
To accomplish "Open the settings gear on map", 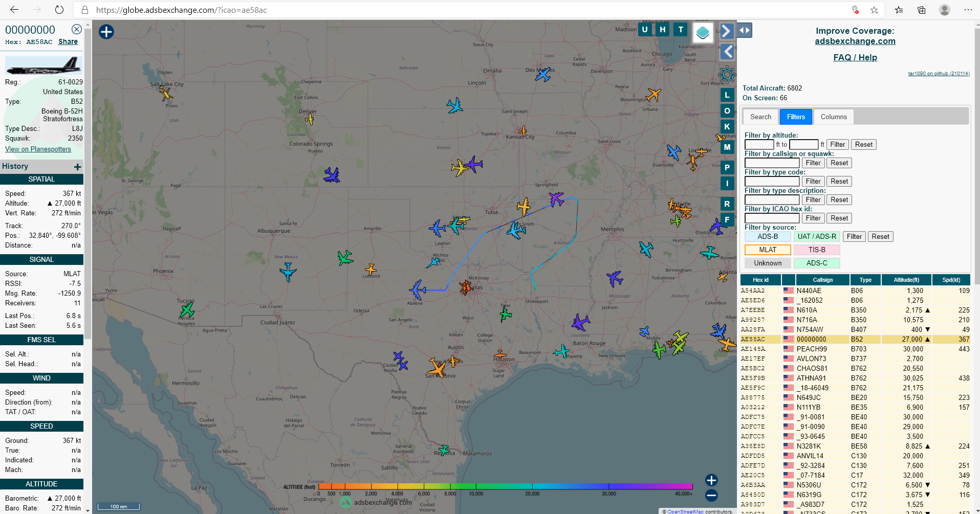I will click(727, 75).
